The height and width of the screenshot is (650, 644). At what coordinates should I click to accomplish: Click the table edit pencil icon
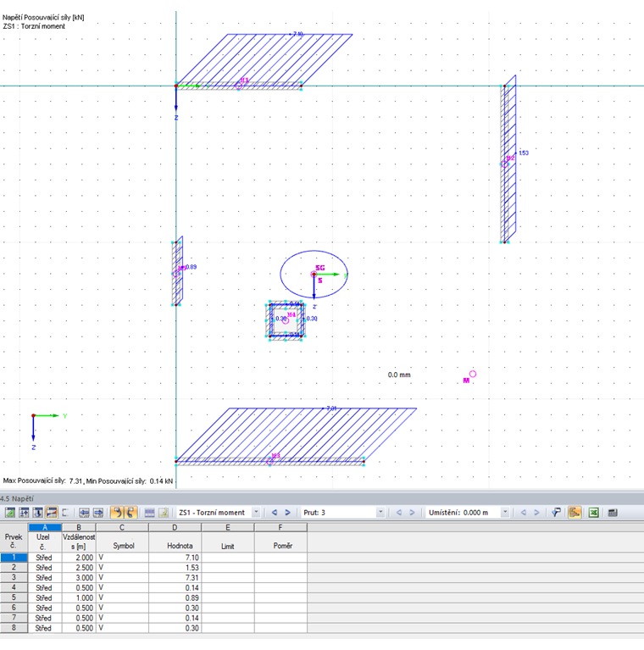pyautogui.click(x=164, y=513)
